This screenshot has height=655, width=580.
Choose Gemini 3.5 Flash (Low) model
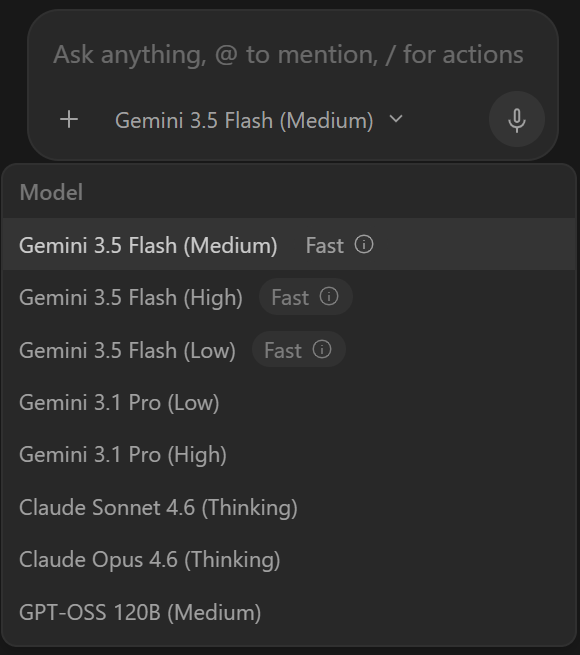(x=289, y=350)
